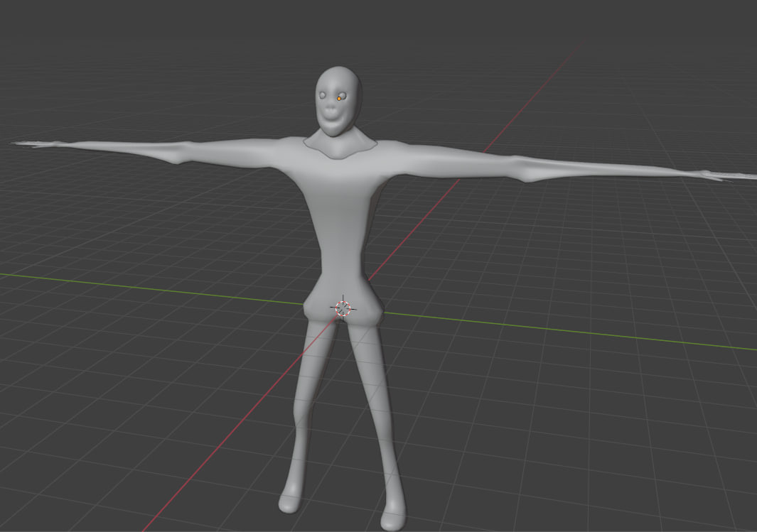757x532 pixels.
Task: Select the foot on the screen-left leg
Action: coord(289,502)
